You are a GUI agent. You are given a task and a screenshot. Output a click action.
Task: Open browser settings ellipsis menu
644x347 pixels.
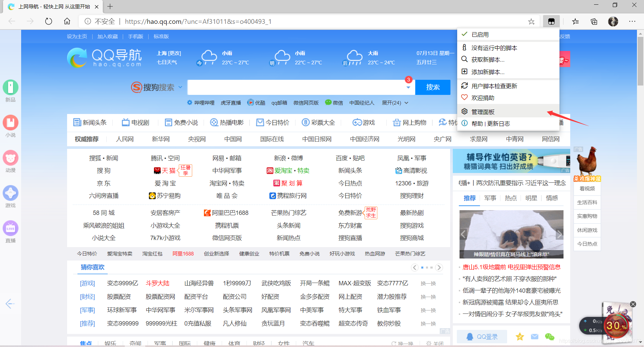point(632,21)
